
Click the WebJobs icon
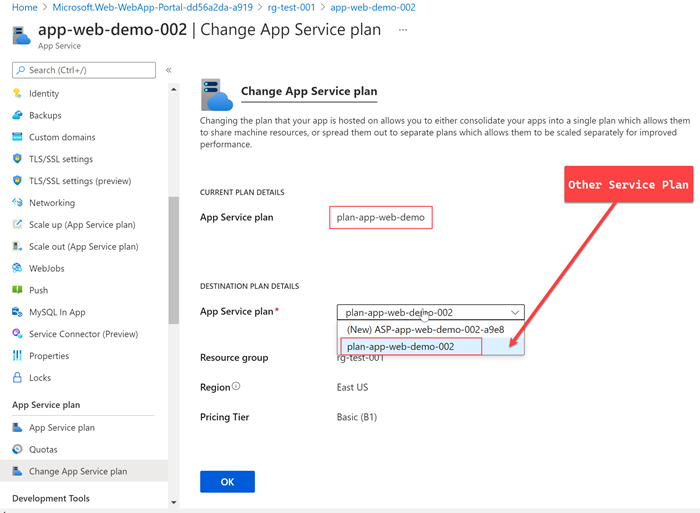(17, 268)
